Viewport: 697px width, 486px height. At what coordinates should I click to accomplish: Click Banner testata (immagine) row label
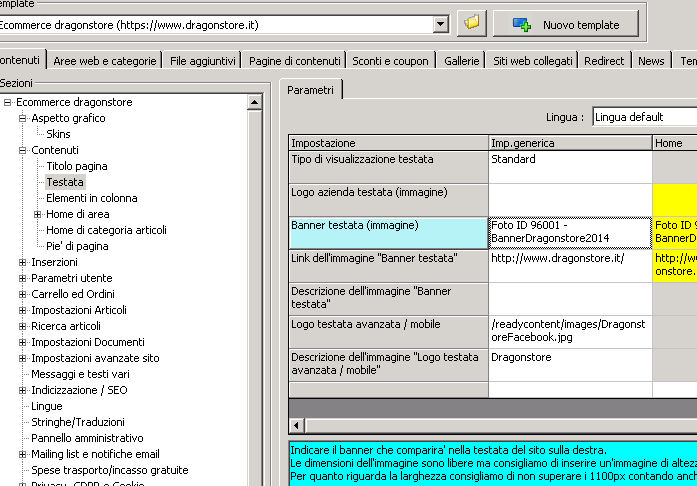pos(389,233)
